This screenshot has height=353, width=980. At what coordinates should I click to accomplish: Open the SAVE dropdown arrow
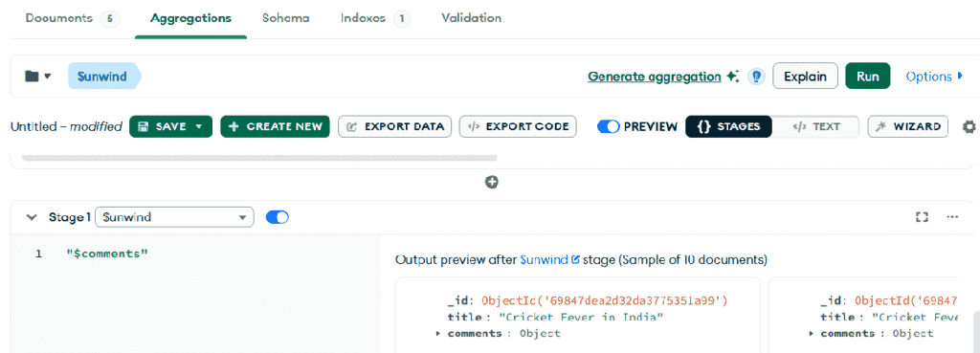[199, 127]
